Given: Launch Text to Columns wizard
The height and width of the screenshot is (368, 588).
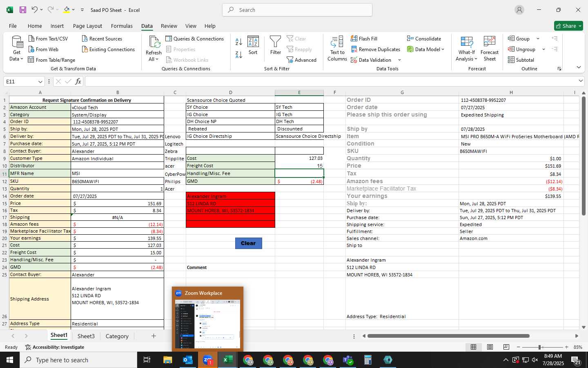Looking at the screenshot, I should (337, 49).
